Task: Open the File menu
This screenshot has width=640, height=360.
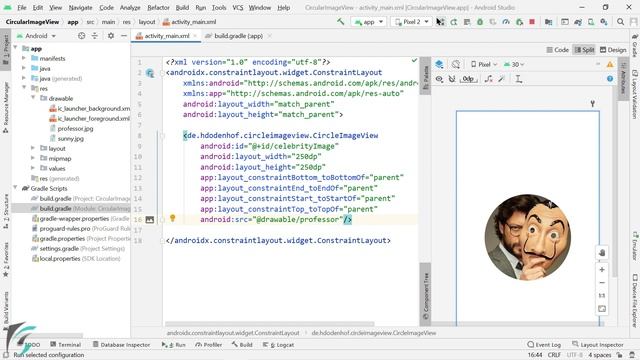Action: [22, 7]
